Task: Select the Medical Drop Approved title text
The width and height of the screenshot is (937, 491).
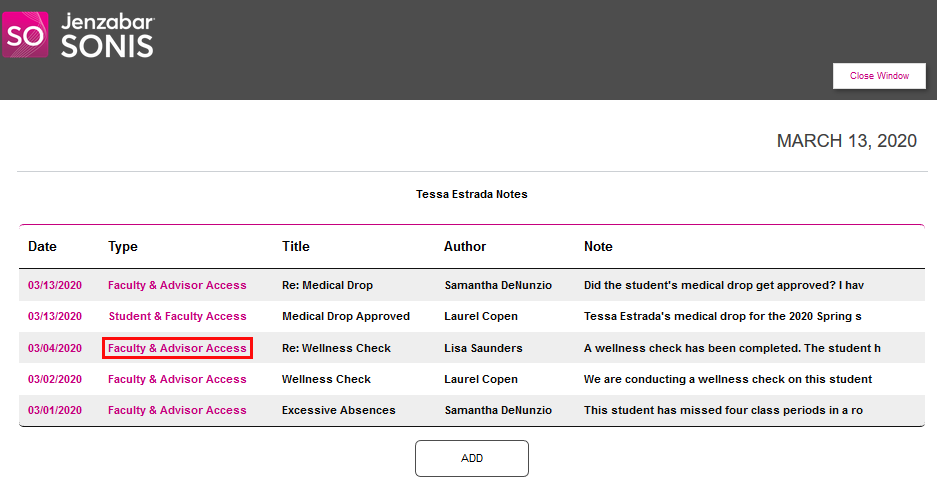Action: click(346, 317)
